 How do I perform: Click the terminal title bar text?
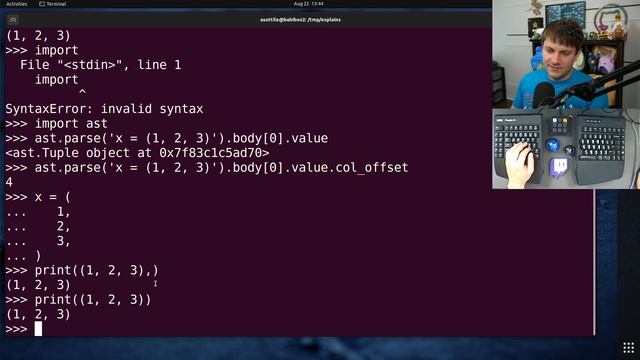click(300, 20)
